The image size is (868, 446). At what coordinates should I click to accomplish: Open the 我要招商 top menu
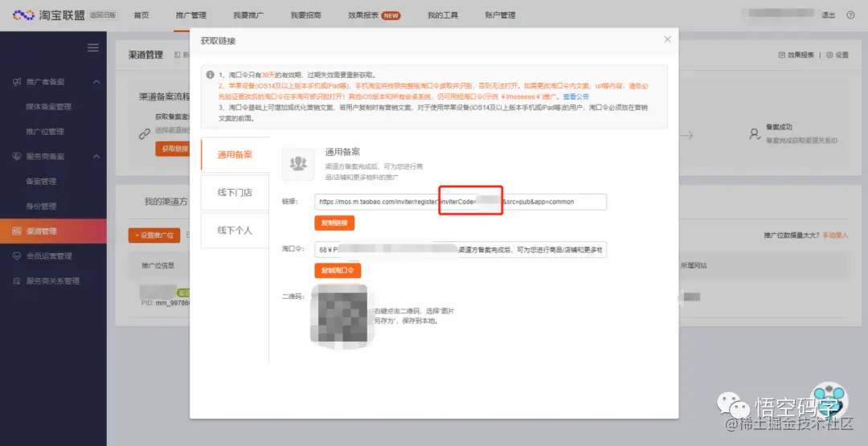click(x=305, y=15)
